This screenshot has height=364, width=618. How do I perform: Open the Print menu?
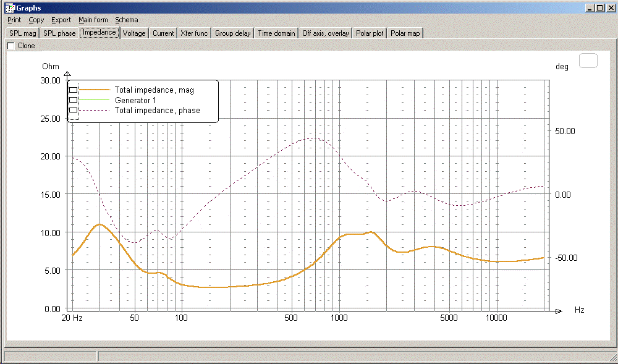click(x=14, y=20)
